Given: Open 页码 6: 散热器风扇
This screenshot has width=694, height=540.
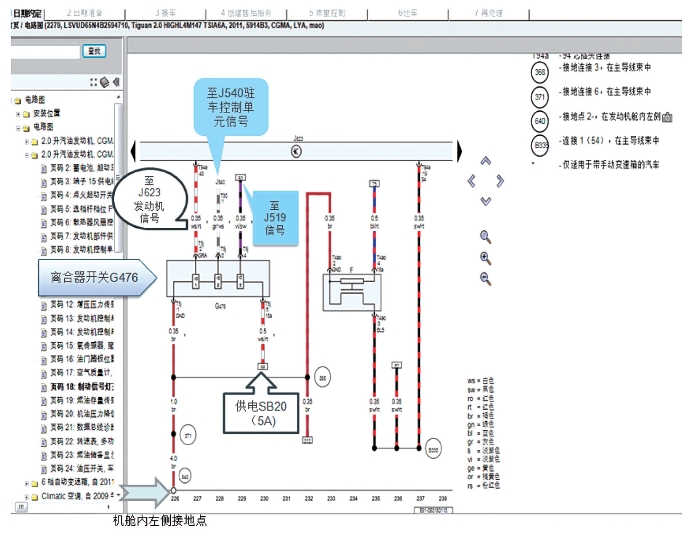Looking at the screenshot, I should [x=82, y=223].
